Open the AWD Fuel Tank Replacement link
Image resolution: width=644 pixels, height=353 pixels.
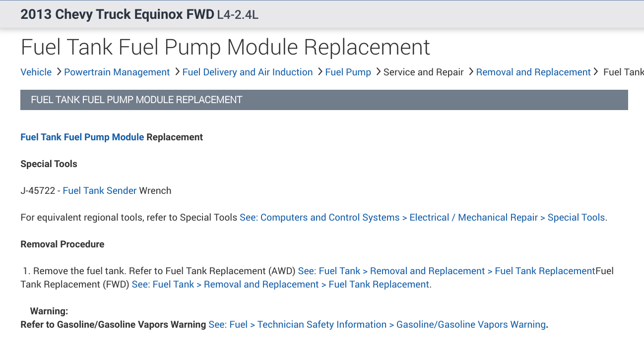[446, 271]
